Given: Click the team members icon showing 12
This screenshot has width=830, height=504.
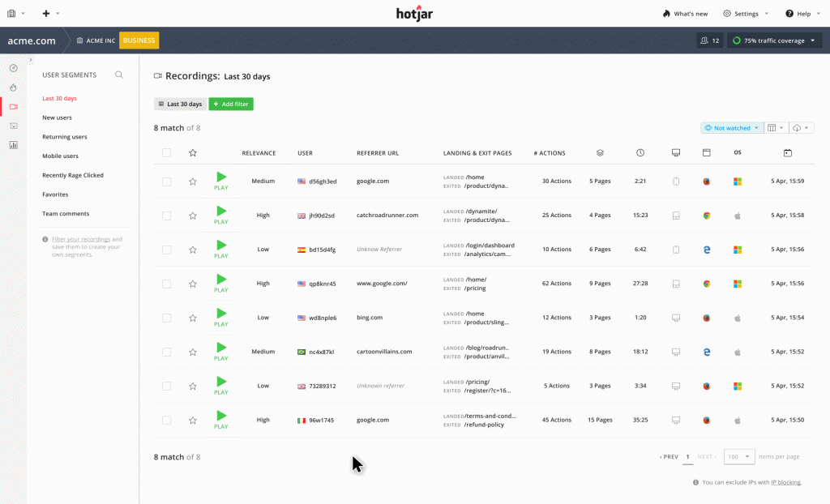Looking at the screenshot, I should pos(709,41).
